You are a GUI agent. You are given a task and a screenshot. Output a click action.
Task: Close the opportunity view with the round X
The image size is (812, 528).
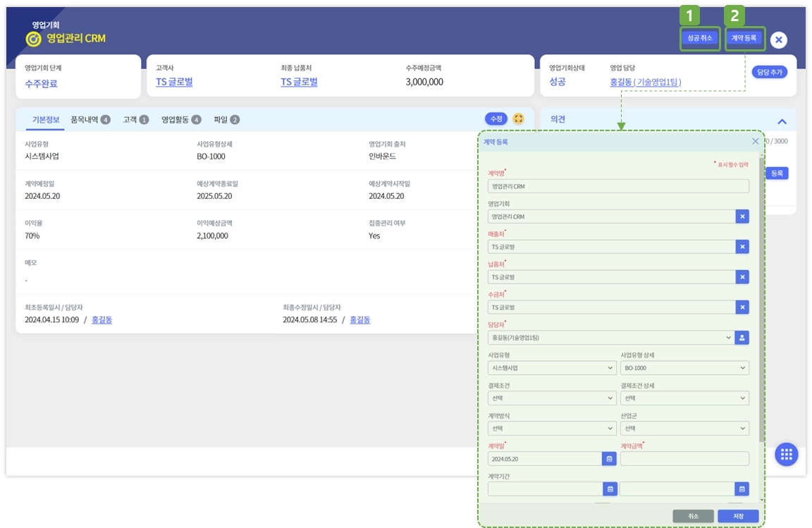(778, 40)
